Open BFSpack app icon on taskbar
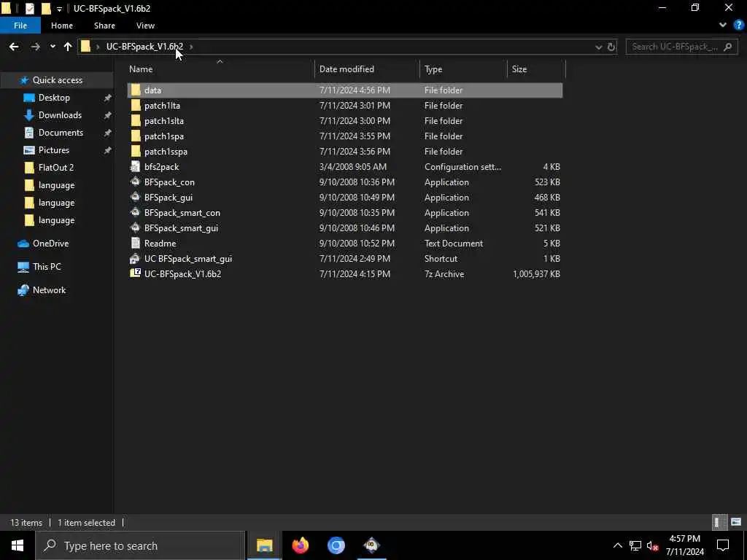This screenshot has height=560, width=747. coord(371,545)
